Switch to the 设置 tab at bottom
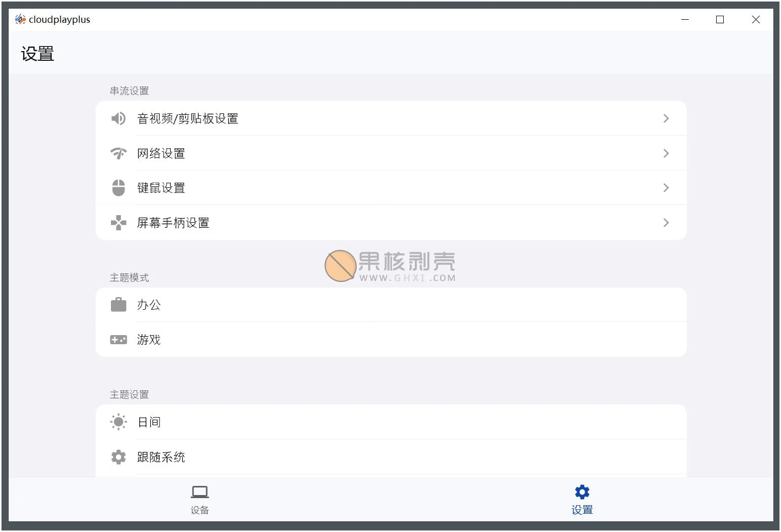 [x=581, y=499]
